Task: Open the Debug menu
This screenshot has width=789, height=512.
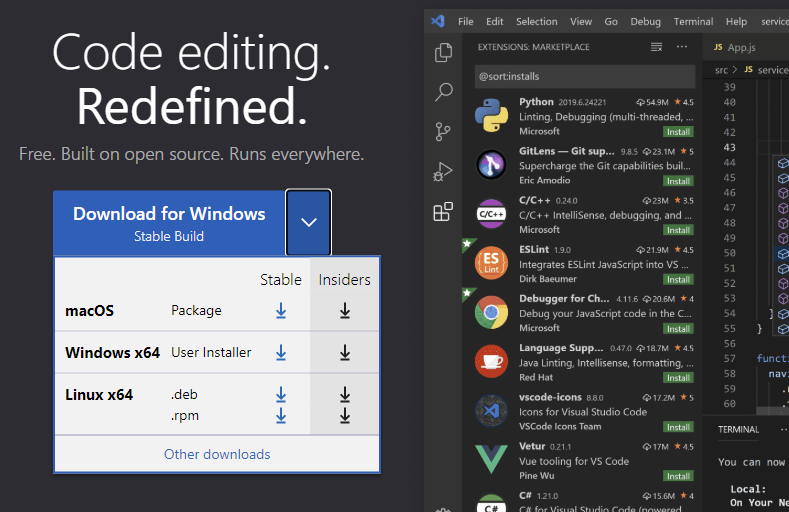Action: [646, 22]
